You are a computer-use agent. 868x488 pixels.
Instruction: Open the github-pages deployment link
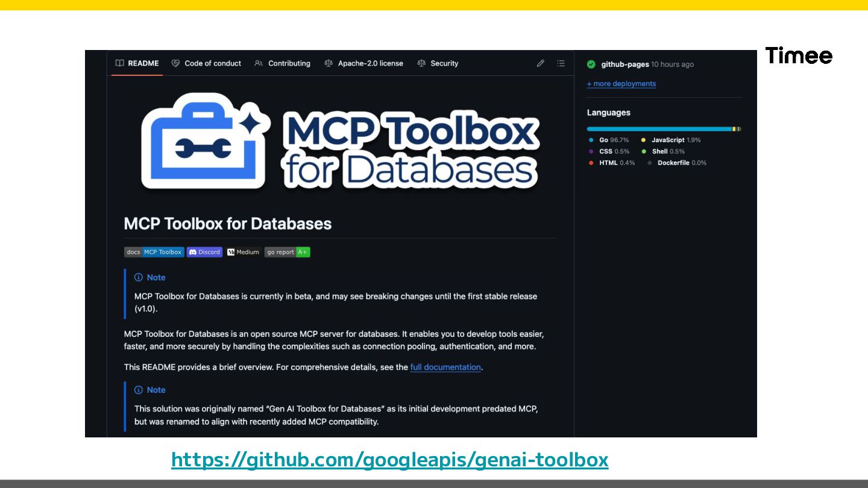[x=625, y=64]
